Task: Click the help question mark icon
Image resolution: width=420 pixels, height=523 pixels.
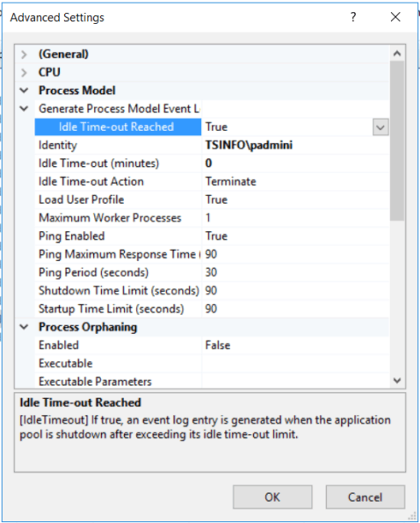Action: coord(353,17)
